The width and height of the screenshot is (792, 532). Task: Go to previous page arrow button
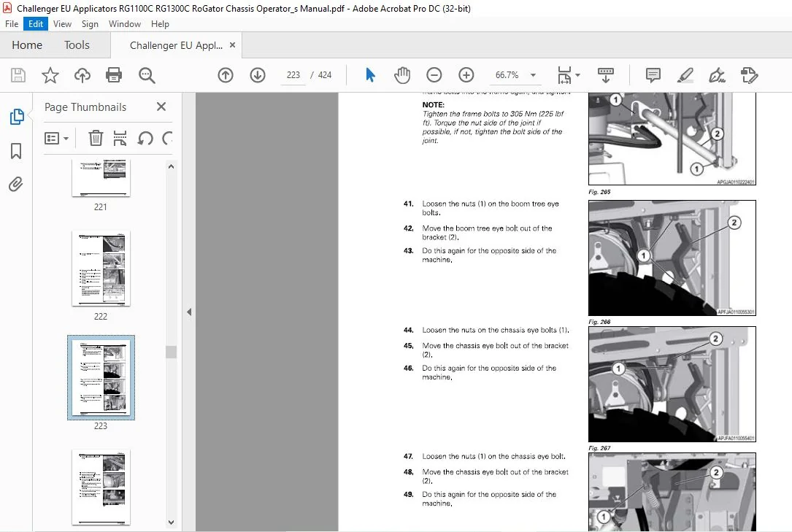point(226,75)
